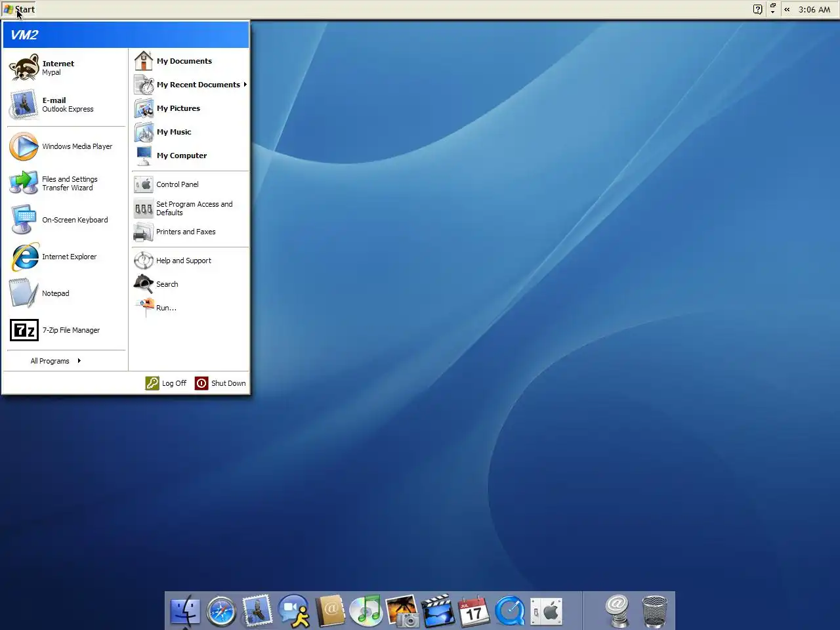Start the On-Screen Keyboard

click(66, 220)
